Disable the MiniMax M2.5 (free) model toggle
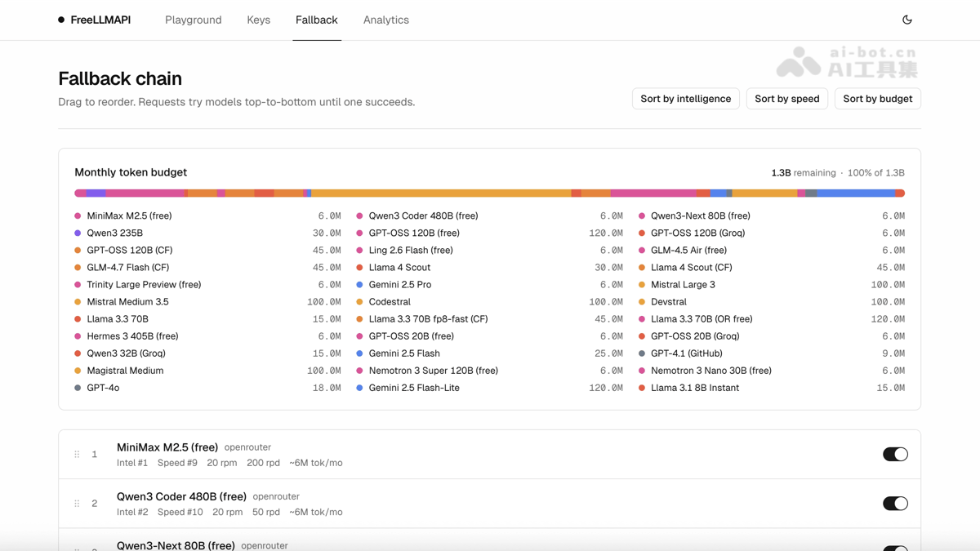980x551 pixels. [895, 455]
